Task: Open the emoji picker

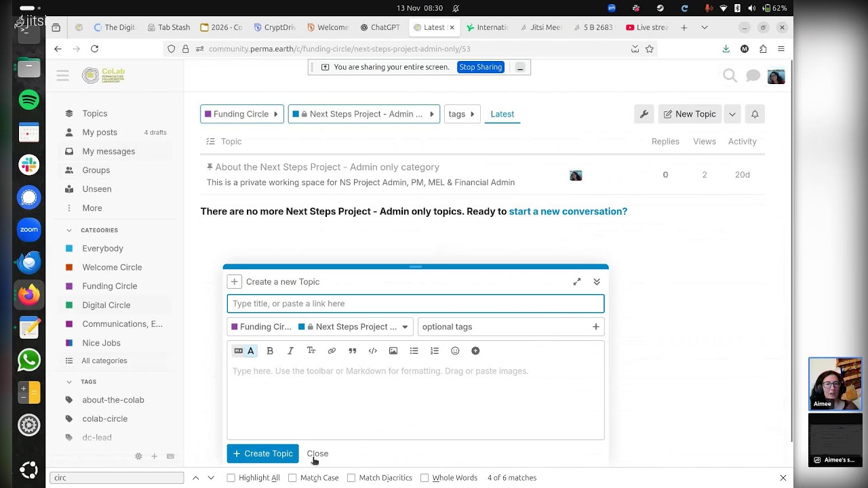Action: pyautogui.click(x=455, y=350)
